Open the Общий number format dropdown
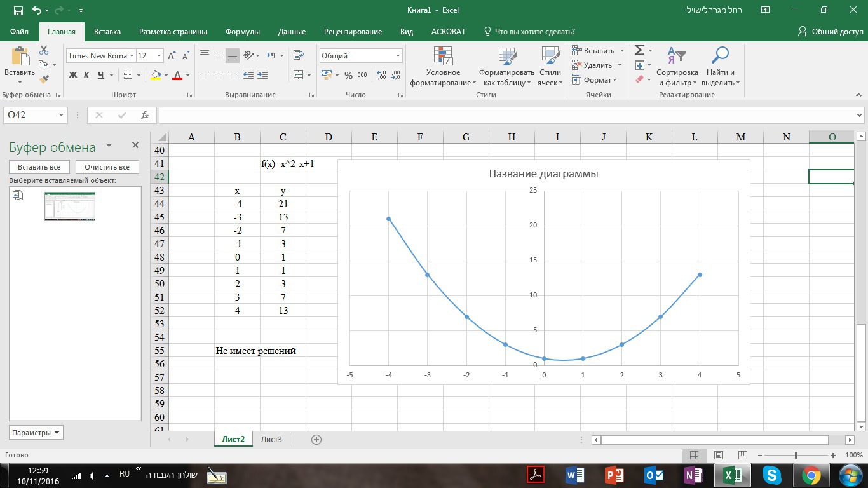868x488 pixels. [x=398, y=56]
